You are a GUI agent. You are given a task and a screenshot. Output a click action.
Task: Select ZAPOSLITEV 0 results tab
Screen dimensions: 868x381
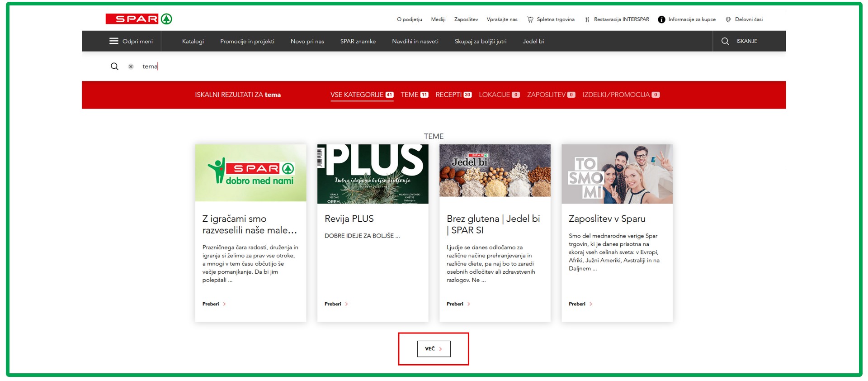[x=551, y=95]
